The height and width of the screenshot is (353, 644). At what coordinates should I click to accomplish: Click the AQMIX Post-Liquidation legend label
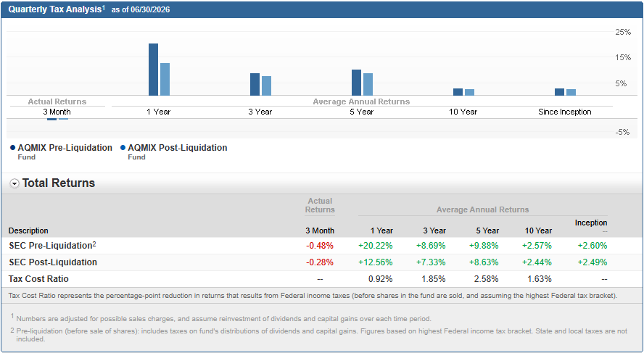pos(178,148)
